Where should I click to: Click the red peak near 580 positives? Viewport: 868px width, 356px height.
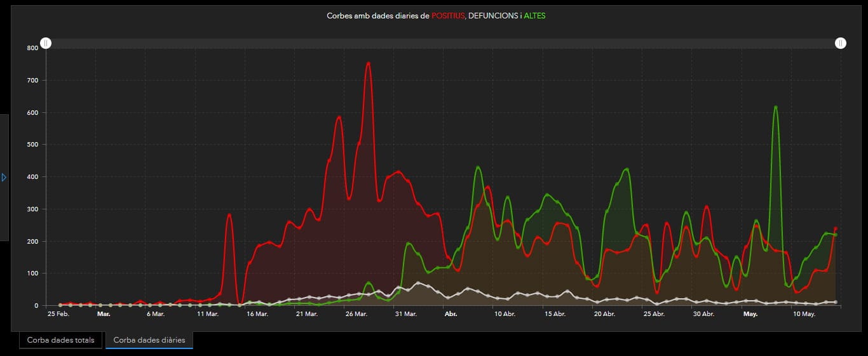click(339, 117)
